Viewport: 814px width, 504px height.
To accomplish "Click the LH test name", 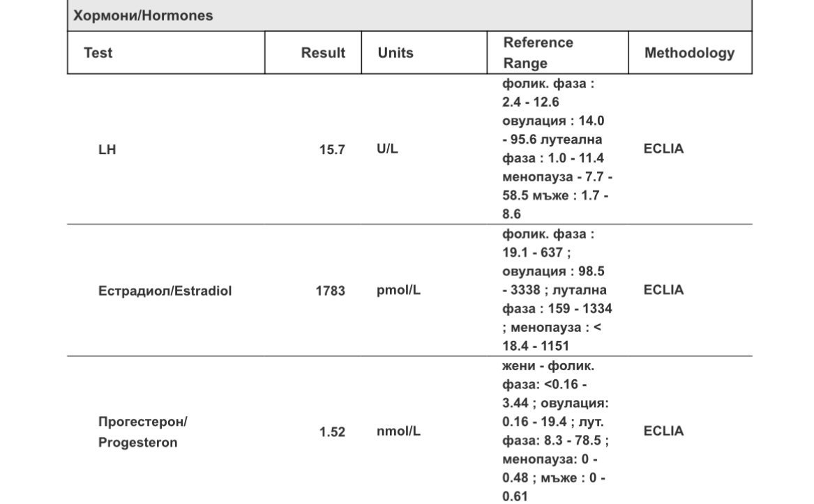I will (107, 149).
